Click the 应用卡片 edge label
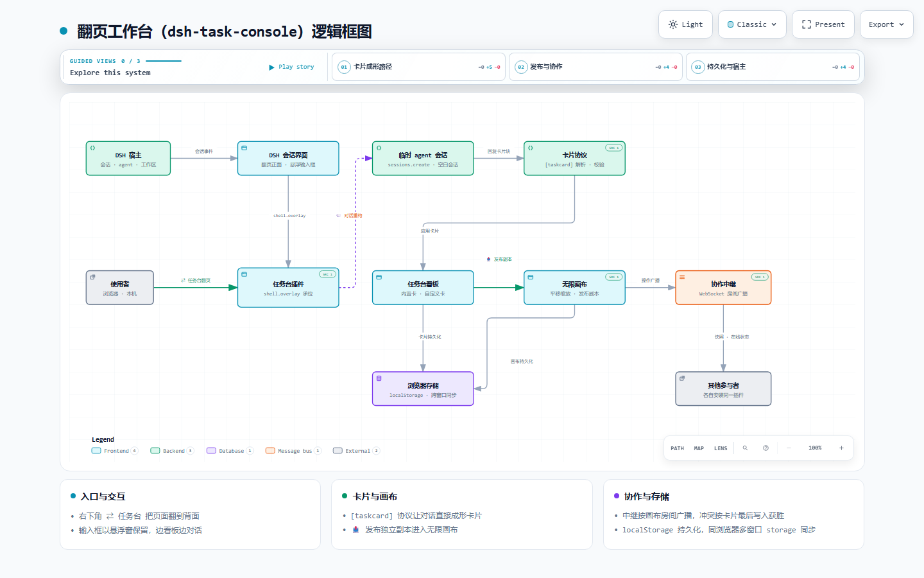The height and width of the screenshot is (578, 924). coord(430,231)
